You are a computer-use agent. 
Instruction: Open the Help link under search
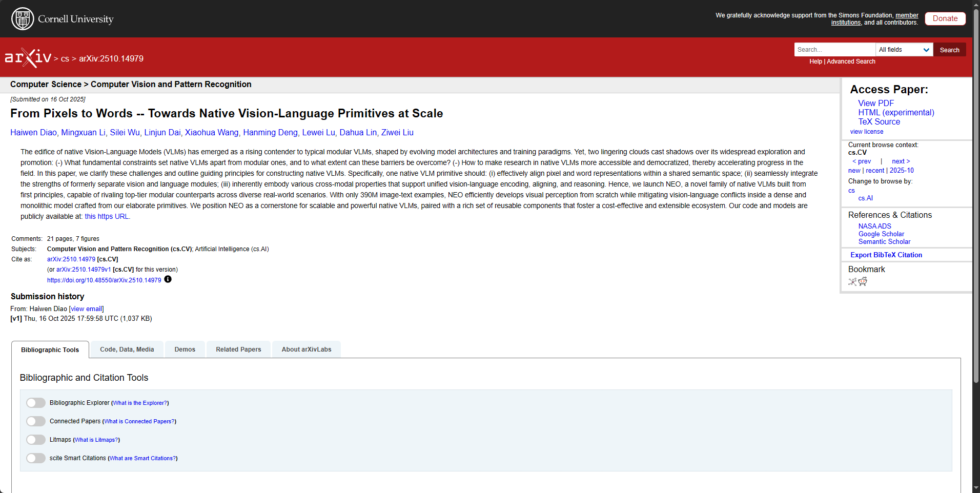click(816, 61)
